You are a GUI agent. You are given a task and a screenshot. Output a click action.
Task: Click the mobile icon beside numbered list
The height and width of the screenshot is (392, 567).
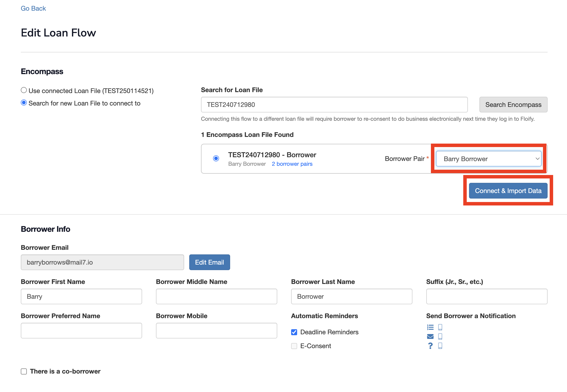tap(440, 327)
